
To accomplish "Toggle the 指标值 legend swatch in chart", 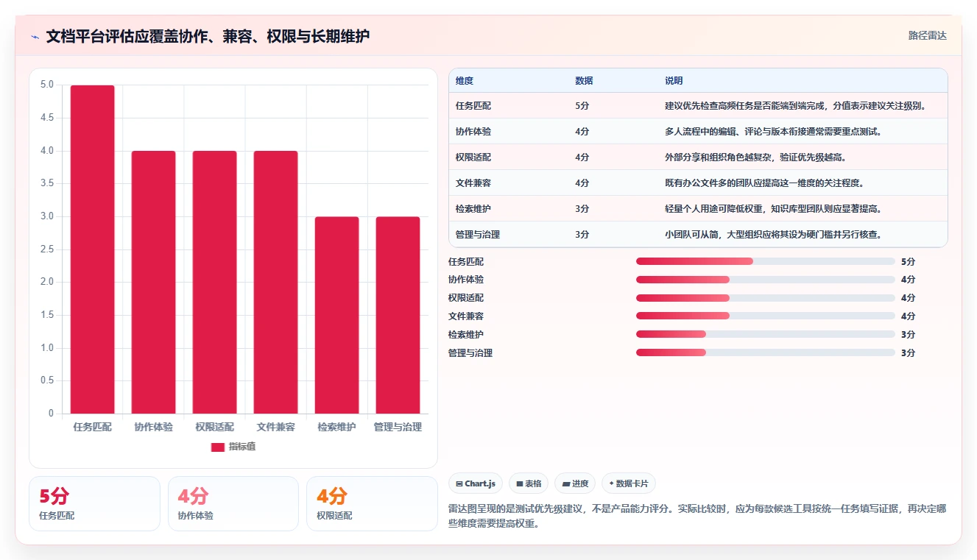I will point(217,447).
